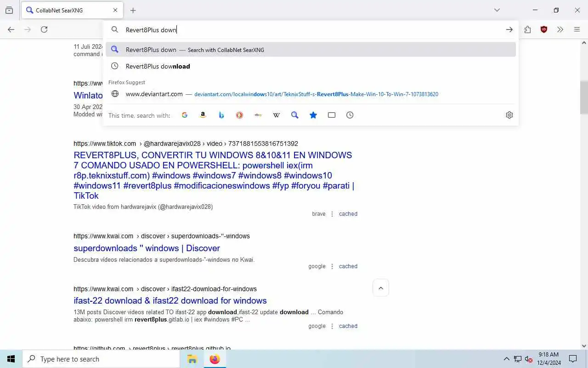
Task: Open 'ifast-22 download & ifast22 download' result
Action: pos(170,300)
